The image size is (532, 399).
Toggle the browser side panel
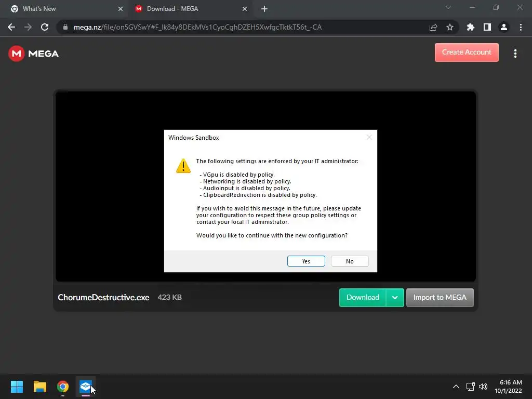(487, 27)
